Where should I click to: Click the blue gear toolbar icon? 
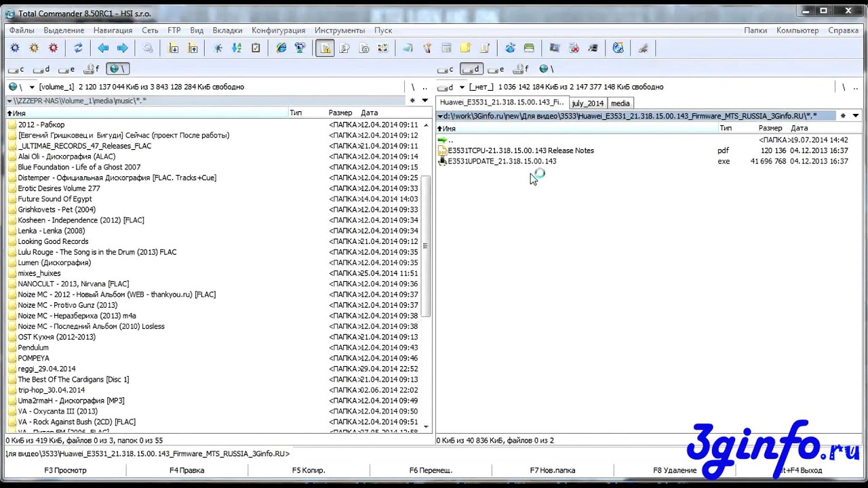tap(15, 48)
